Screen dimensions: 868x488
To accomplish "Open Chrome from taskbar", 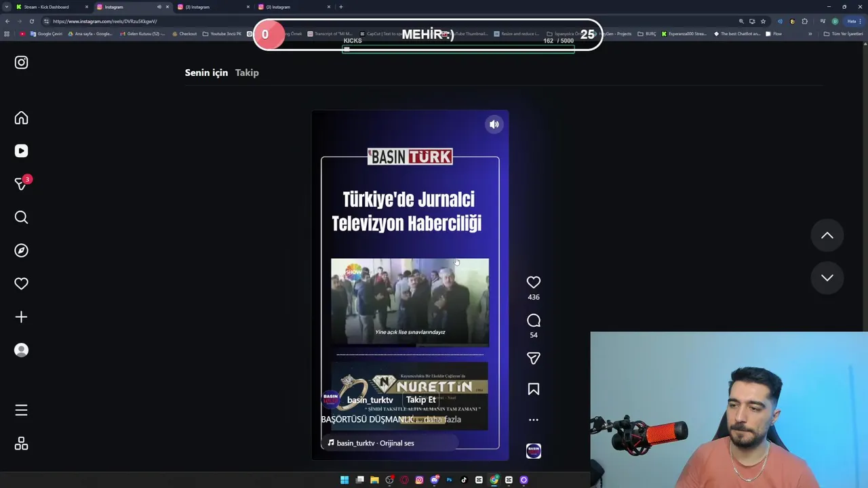I will pyautogui.click(x=494, y=480).
